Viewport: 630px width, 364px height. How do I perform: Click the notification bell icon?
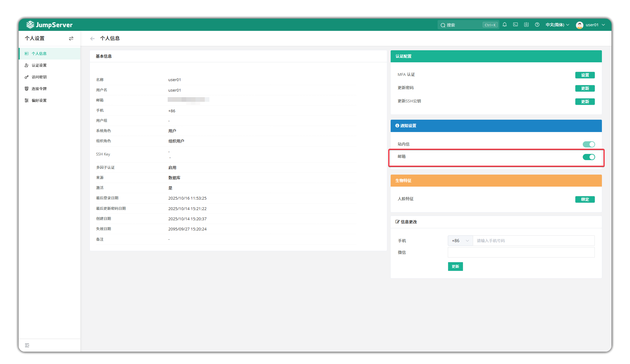pyautogui.click(x=505, y=25)
